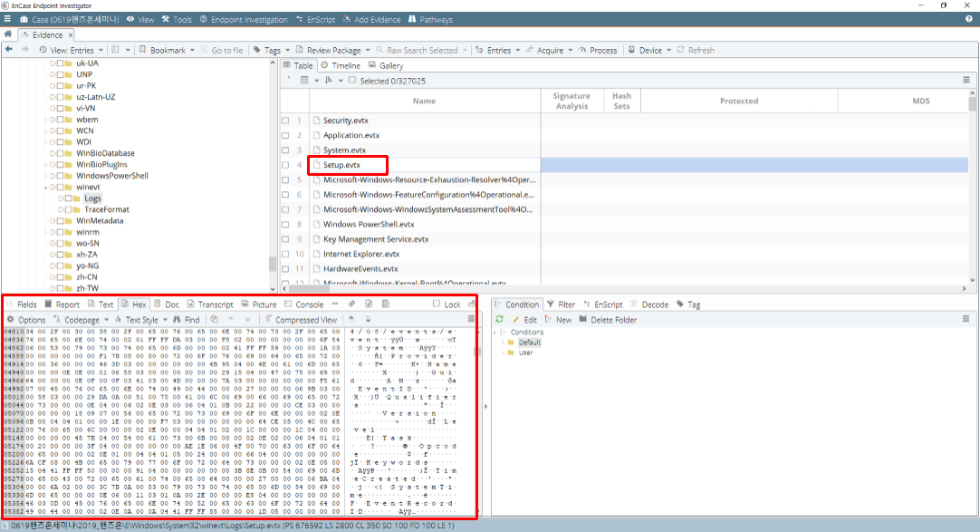Toggle the Lock checkbox in viewer pane
This screenshot has height=532, width=980.
(x=437, y=304)
